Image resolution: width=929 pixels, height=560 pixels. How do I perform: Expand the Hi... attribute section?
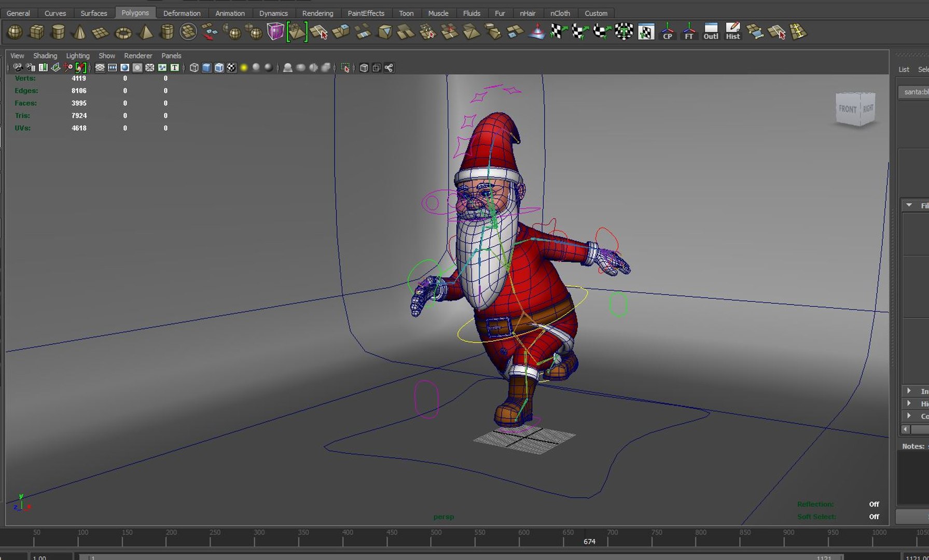coord(909,403)
